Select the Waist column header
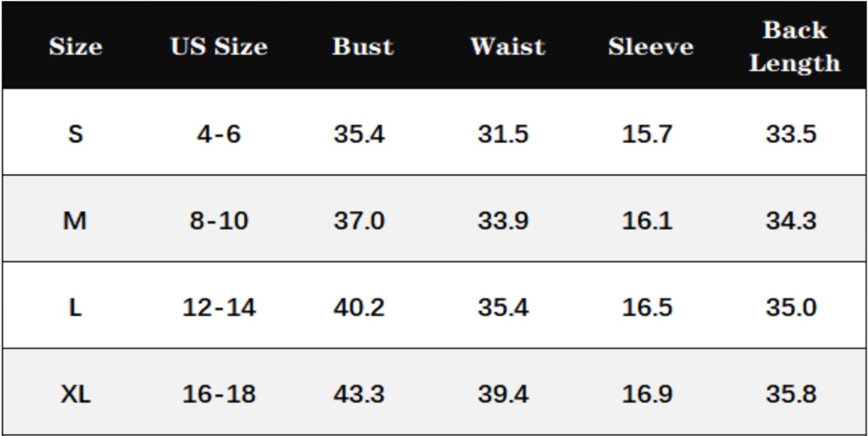 (507, 47)
